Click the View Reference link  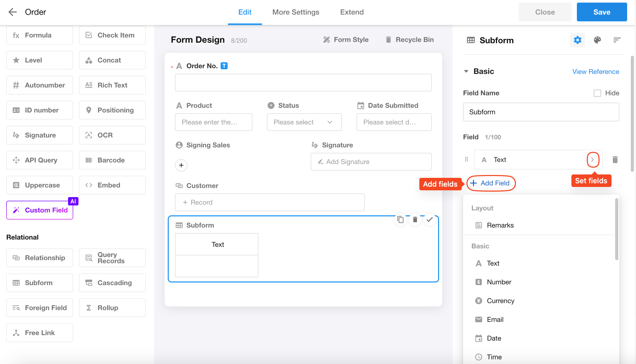pos(596,72)
